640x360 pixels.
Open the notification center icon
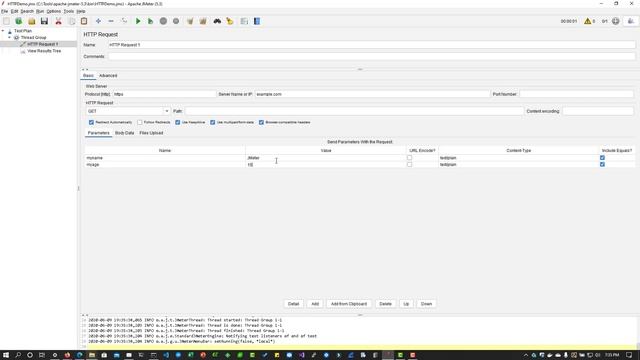click(629, 355)
